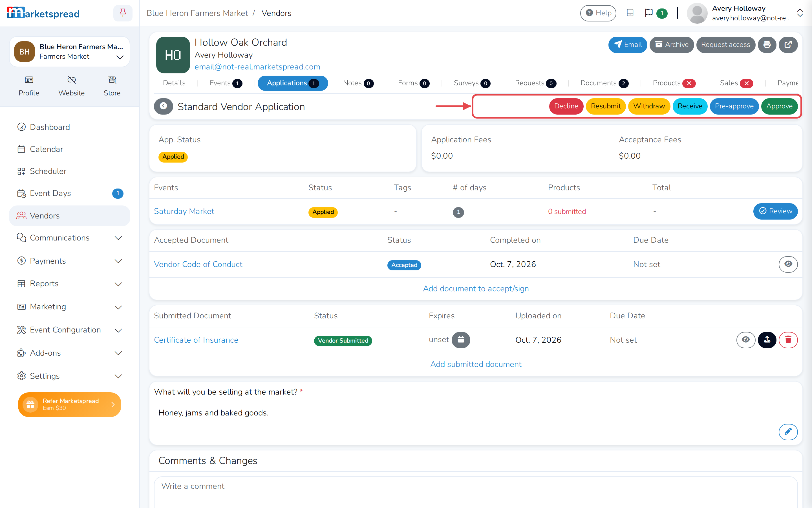The width and height of the screenshot is (812, 508).
Task: Expand the Event Configuration menu
Action: (70, 330)
